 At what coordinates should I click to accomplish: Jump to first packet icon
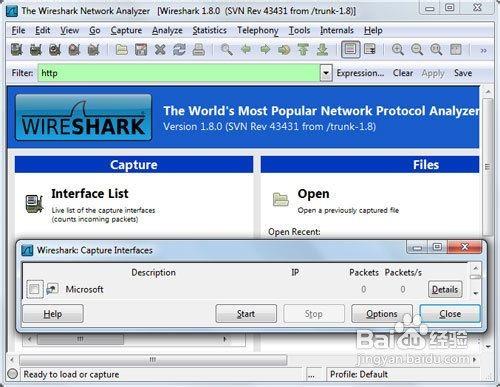(x=303, y=50)
